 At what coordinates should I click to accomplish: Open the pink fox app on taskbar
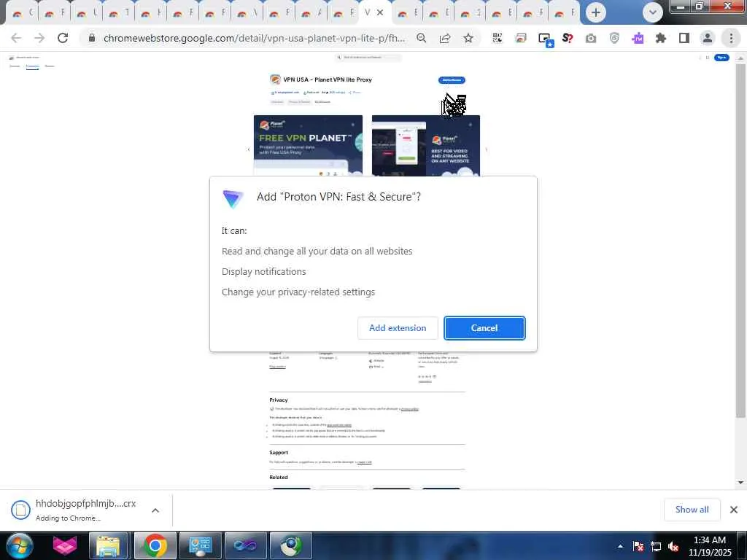coord(65,545)
